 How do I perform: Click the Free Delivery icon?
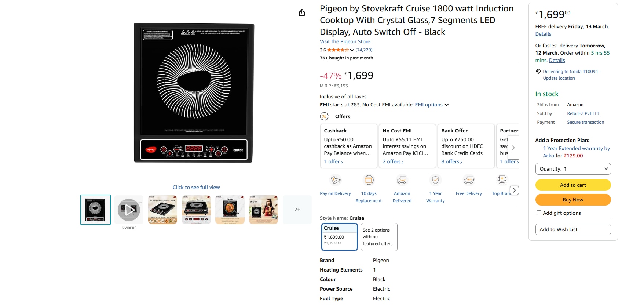pyautogui.click(x=469, y=180)
